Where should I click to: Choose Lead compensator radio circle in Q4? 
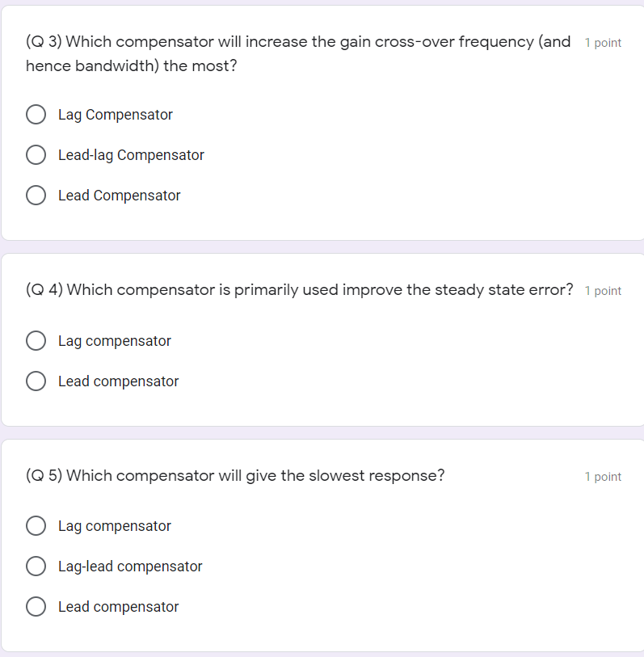pos(36,381)
